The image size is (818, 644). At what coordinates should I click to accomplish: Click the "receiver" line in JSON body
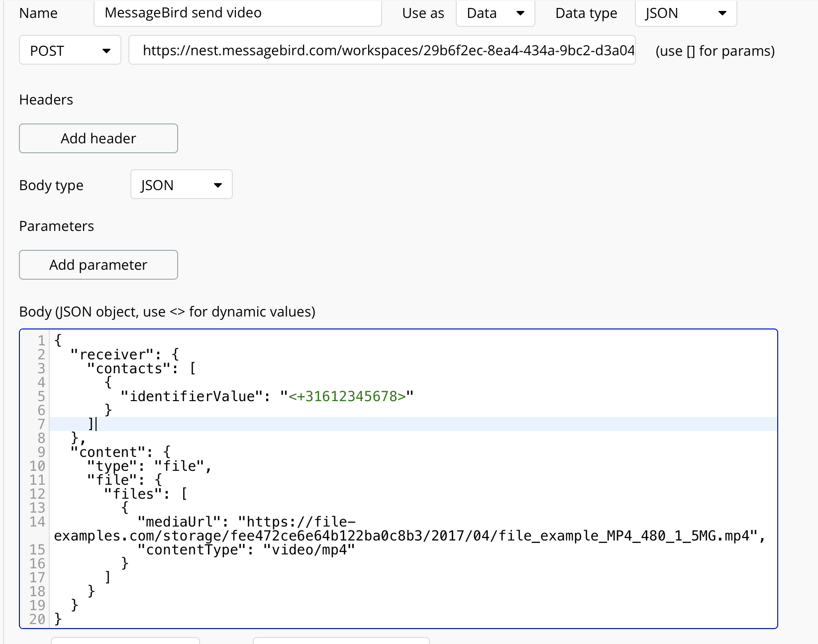pyautogui.click(x=124, y=354)
